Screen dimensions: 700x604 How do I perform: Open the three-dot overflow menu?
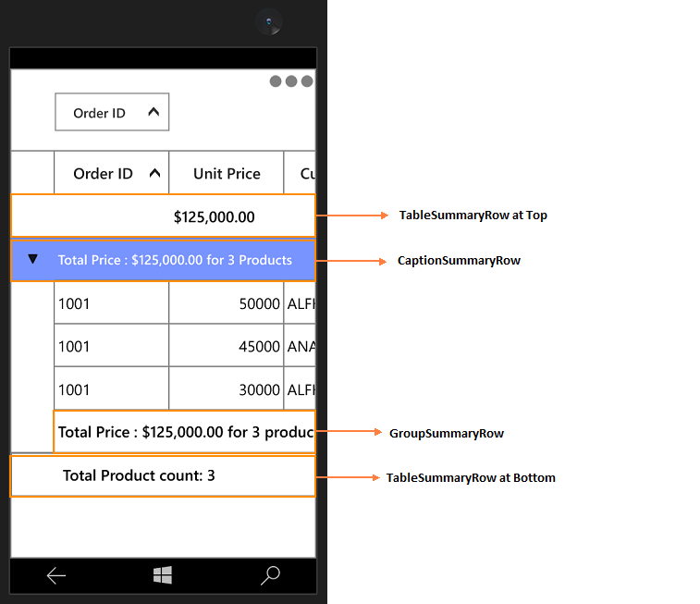[x=291, y=81]
